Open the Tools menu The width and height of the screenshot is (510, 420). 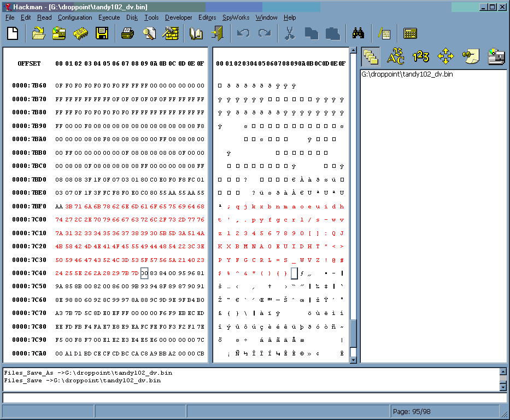pos(151,17)
